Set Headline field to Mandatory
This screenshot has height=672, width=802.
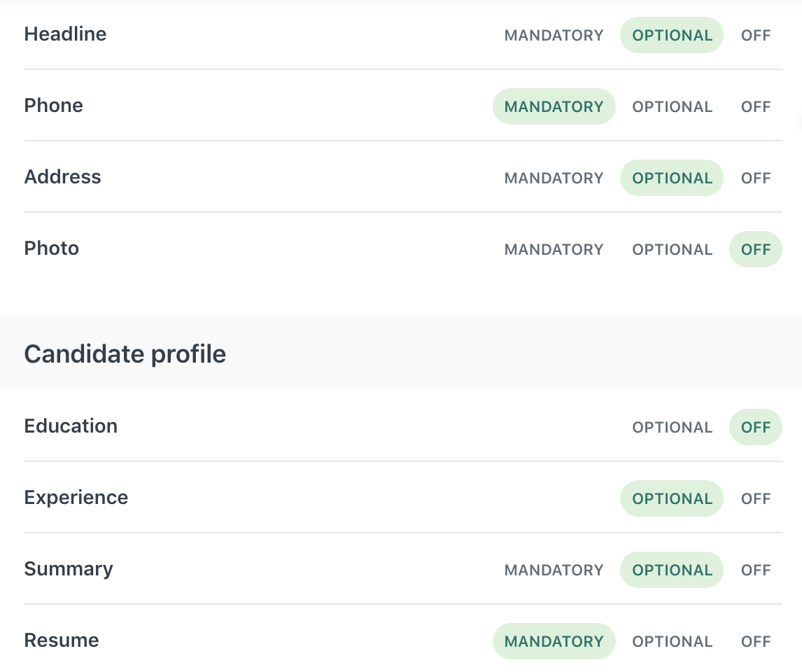click(x=554, y=35)
